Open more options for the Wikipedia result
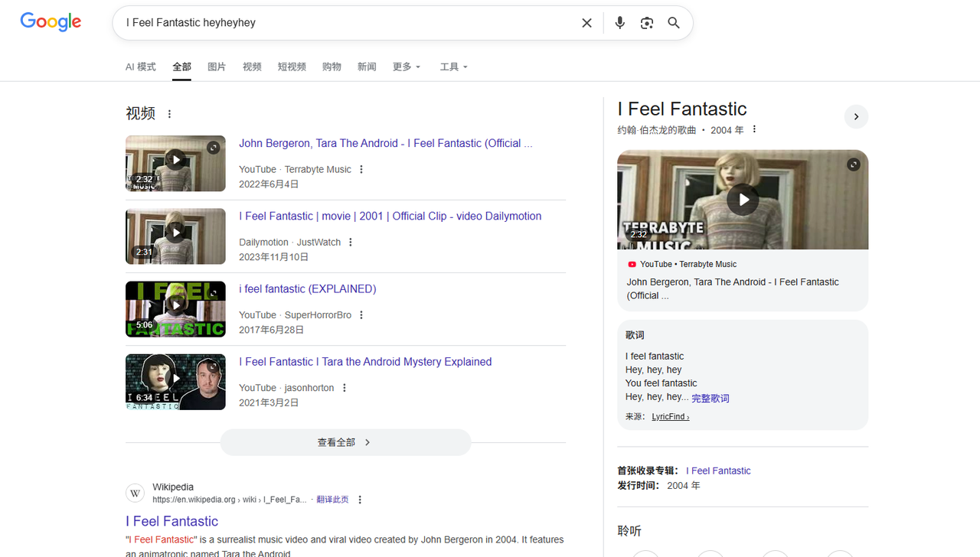This screenshot has width=980, height=557. point(360,500)
